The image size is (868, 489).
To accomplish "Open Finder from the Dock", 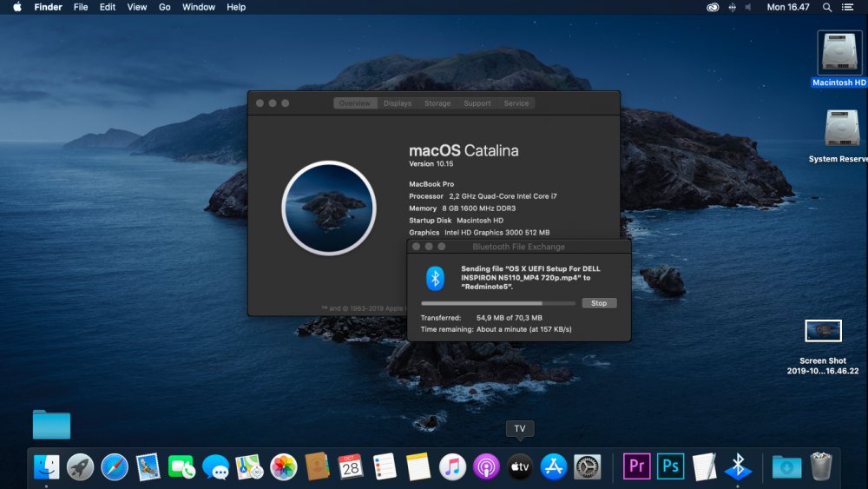I will (47, 466).
